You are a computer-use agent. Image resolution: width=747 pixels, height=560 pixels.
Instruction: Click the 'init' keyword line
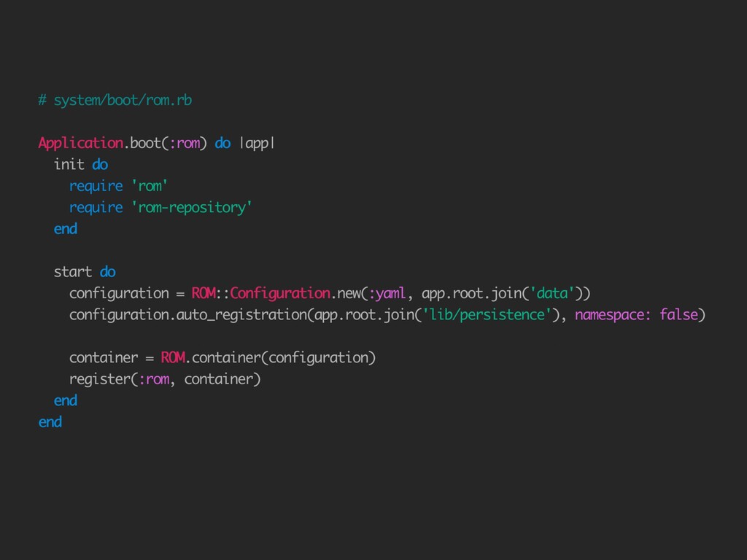click(x=81, y=164)
